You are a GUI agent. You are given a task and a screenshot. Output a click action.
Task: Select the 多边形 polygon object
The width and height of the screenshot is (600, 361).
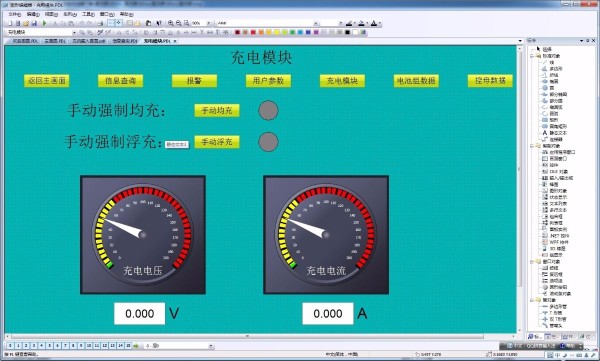tap(552, 69)
